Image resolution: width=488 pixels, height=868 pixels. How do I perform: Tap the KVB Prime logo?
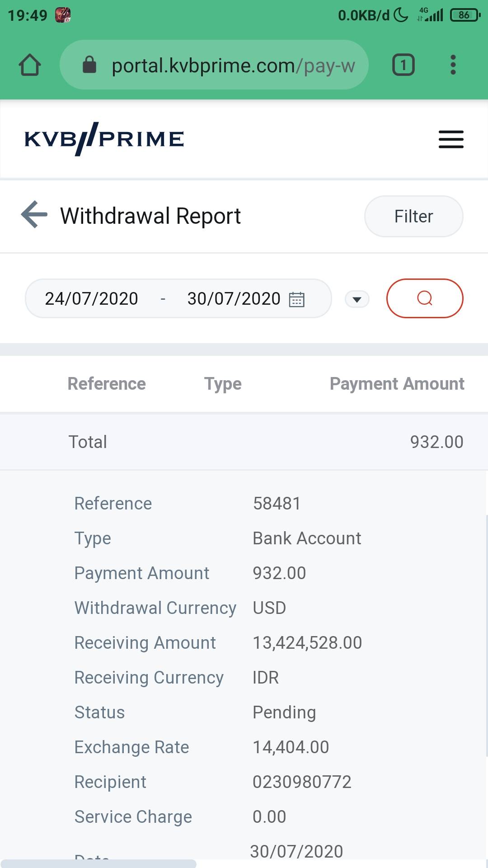click(x=104, y=139)
